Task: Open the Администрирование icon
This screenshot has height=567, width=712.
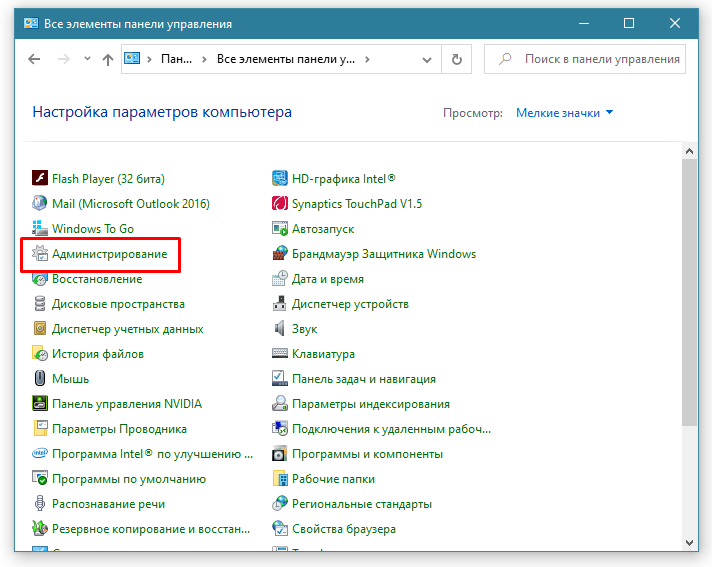Action: pos(40,254)
